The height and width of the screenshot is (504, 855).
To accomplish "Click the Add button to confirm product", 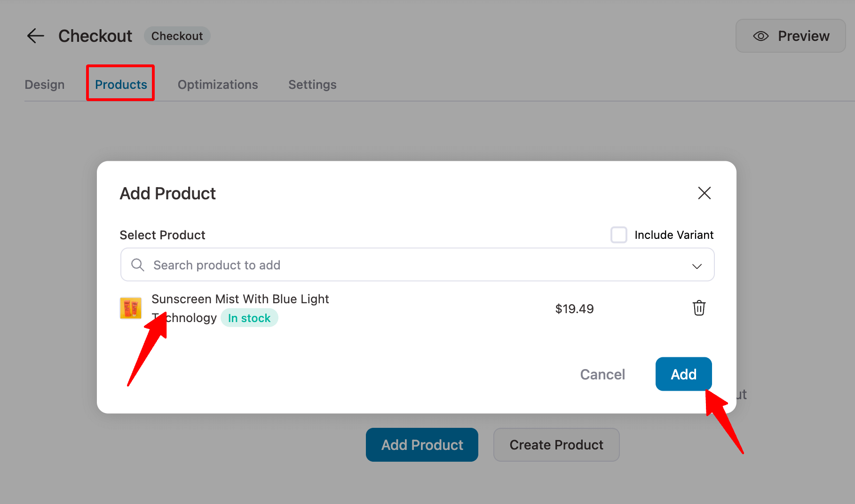I will point(683,374).
